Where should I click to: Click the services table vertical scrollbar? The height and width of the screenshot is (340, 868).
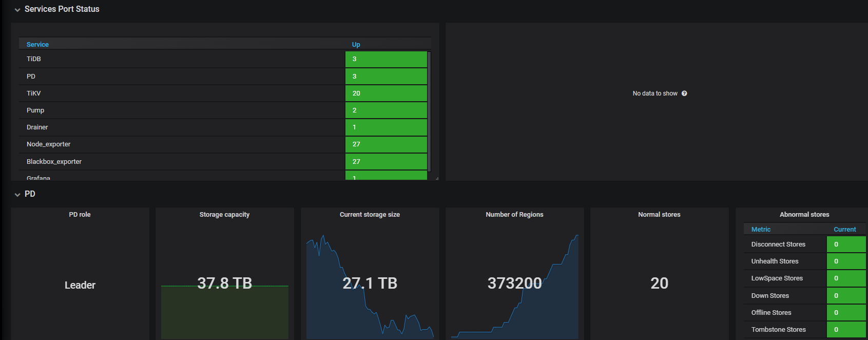pyautogui.click(x=429, y=110)
